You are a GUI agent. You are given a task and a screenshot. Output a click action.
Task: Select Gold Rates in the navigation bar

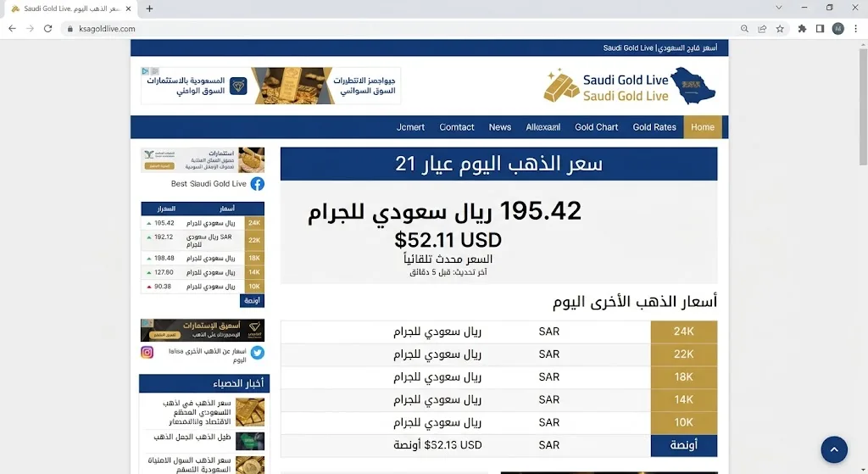(654, 127)
